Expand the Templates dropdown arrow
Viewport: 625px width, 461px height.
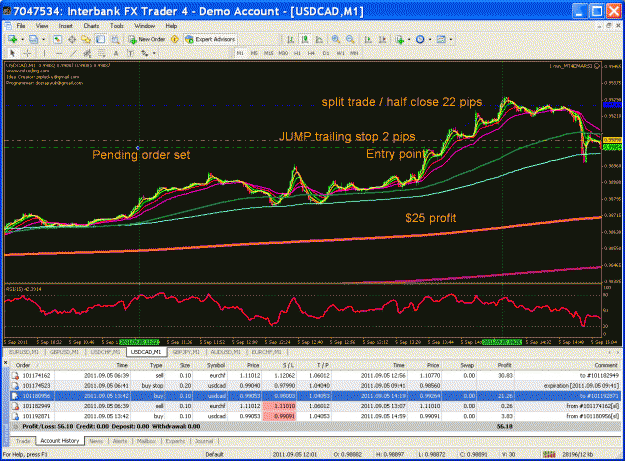pos(450,39)
